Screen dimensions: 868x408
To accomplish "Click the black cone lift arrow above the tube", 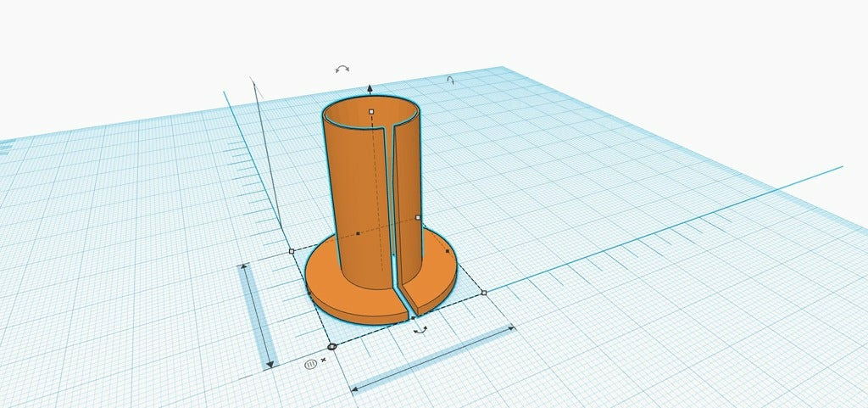I will (x=370, y=88).
